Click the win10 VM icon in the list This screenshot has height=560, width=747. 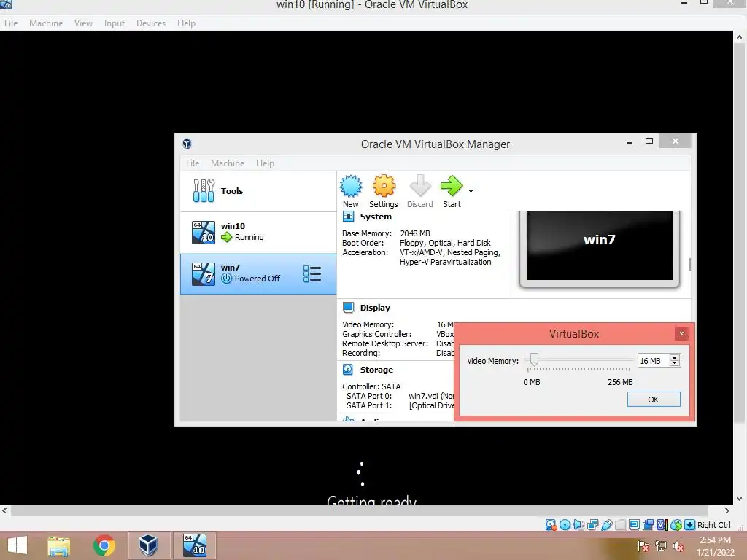(204, 233)
